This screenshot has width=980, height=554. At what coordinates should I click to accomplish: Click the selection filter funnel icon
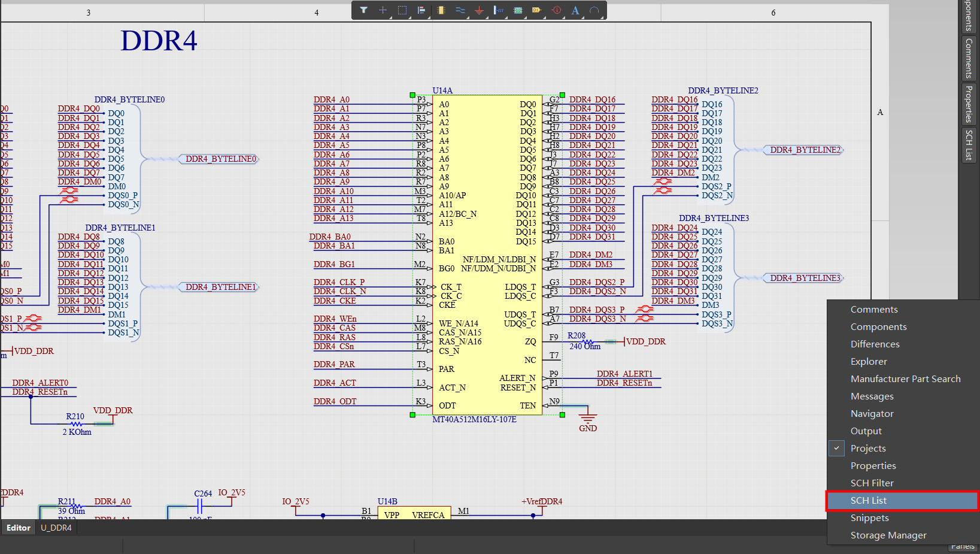click(x=363, y=10)
